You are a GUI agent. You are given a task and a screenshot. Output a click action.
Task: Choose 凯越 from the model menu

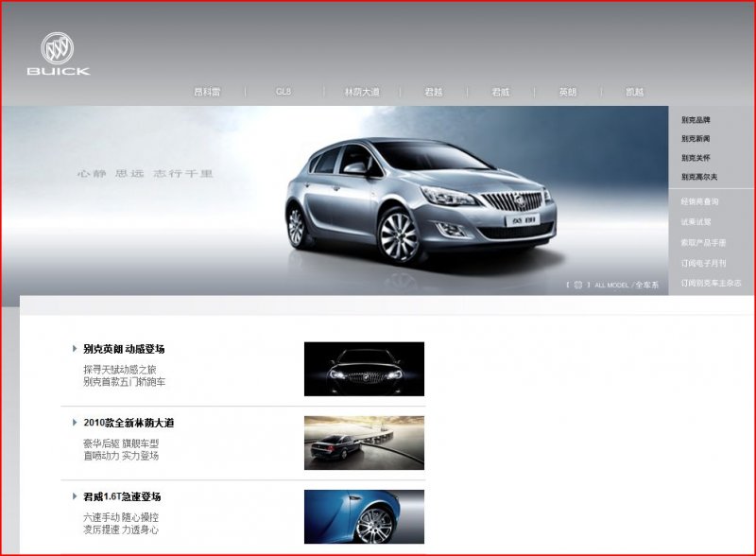point(634,92)
